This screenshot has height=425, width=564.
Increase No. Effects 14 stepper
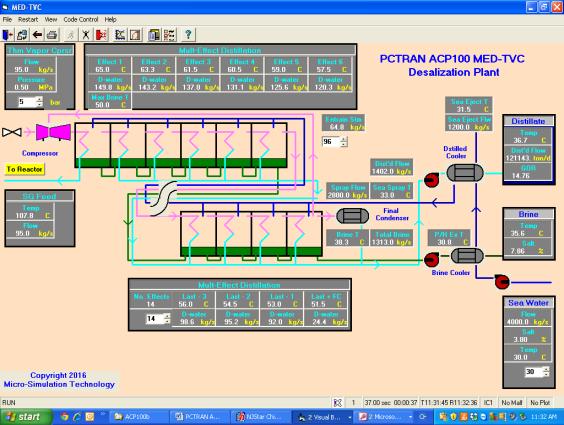[167, 316]
